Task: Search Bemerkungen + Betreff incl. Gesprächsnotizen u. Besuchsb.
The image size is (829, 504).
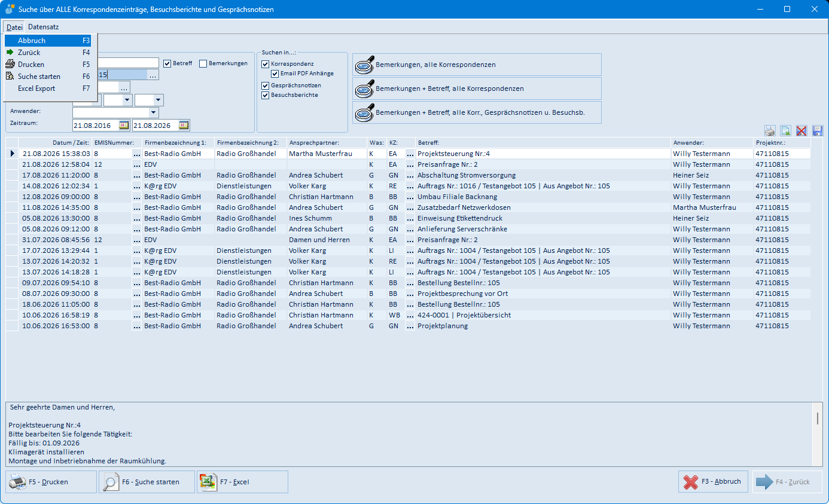Action: tap(477, 112)
